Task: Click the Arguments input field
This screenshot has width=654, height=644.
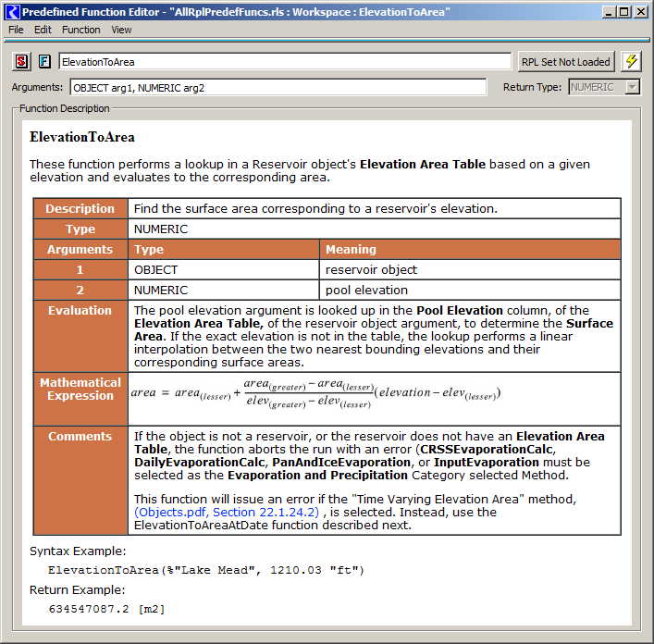Action: pyautogui.click(x=278, y=88)
